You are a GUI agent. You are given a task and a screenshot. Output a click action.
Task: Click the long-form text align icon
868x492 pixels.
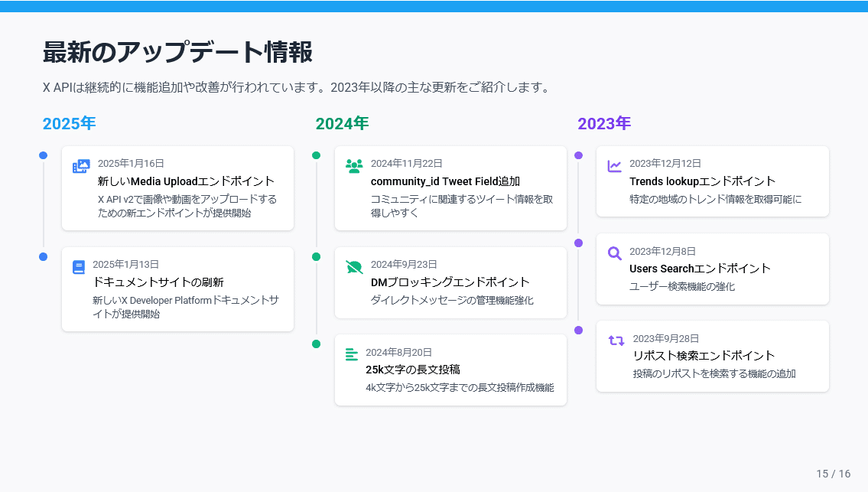[x=352, y=354]
